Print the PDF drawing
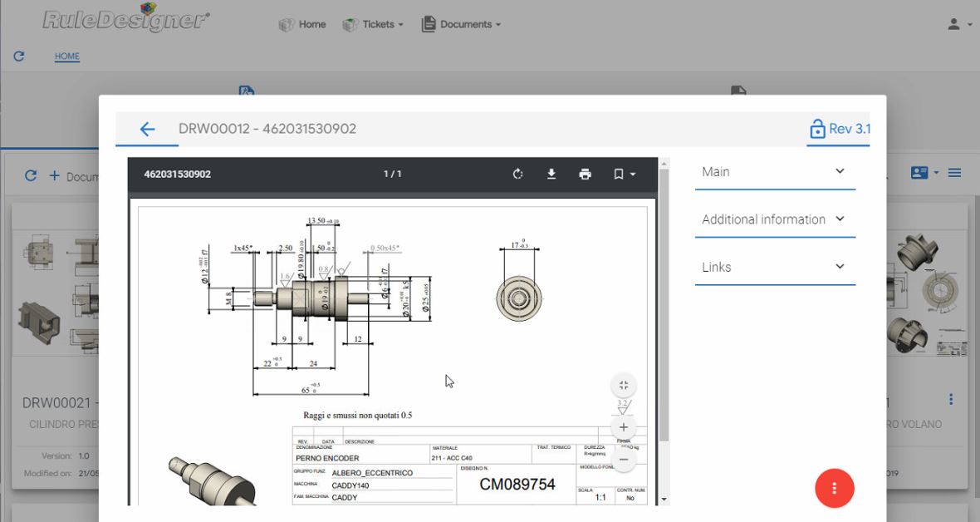980x522 pixels. pos(585,174)
